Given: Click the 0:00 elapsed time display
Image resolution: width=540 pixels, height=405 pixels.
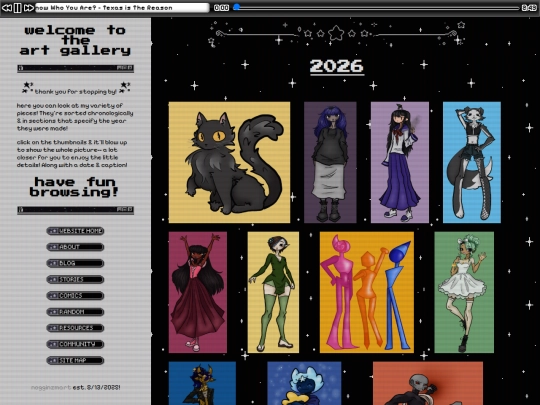Looking at the screenshot, I should point(221,8).
